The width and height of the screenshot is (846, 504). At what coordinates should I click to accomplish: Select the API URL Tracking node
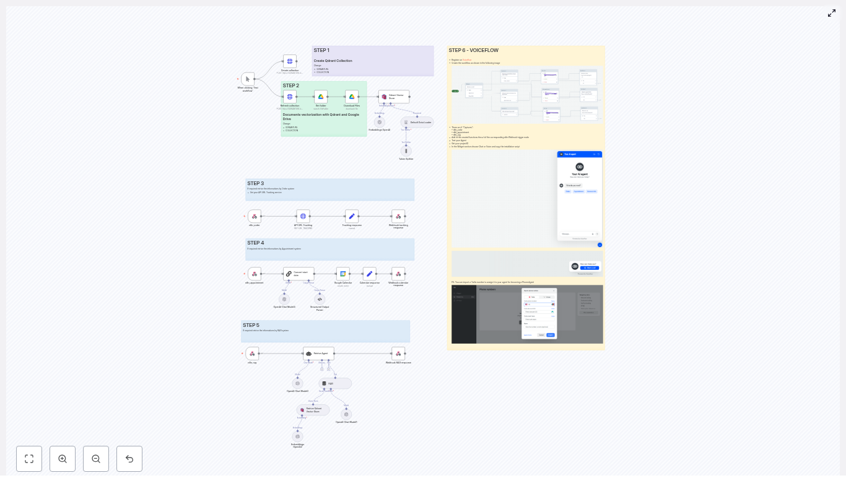click(x=303, y=216)
